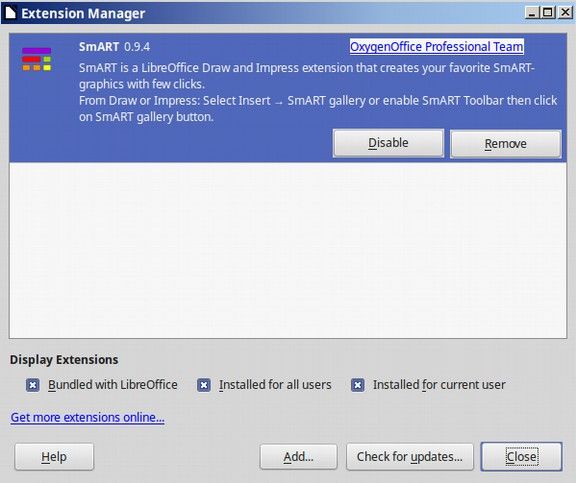Close the dialog using the title bar X
The width and height of the screenshot is (576, 483).
(x=565, y=13)
